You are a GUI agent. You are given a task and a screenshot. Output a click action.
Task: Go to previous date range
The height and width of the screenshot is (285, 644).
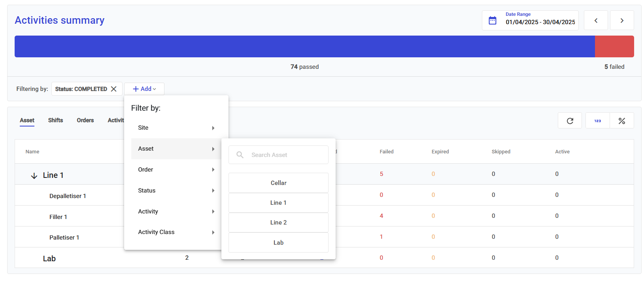[596, 21]
